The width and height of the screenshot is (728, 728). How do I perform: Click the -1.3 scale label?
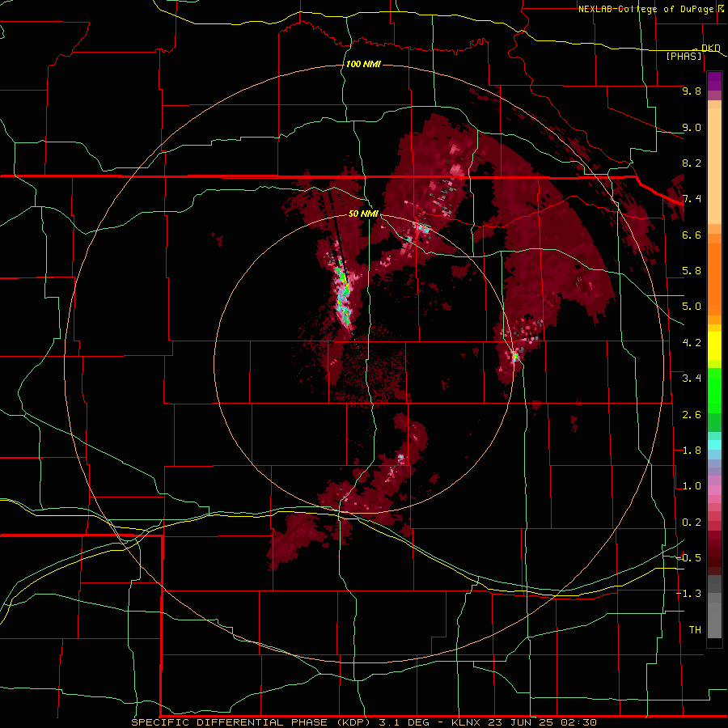688,594
